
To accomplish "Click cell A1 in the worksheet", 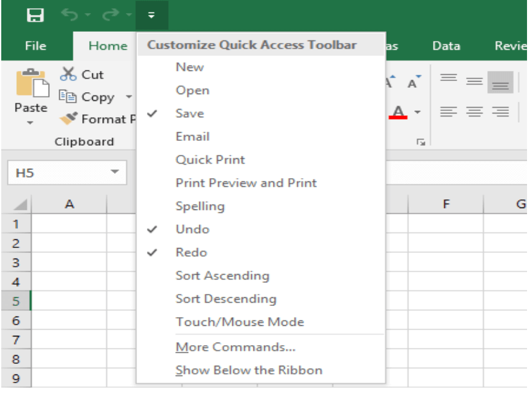I will (69, 224).
